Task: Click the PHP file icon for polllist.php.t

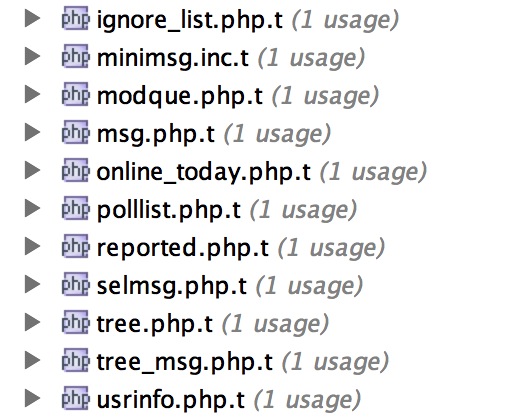Action: pyautogui.click(x=76, y=208)
